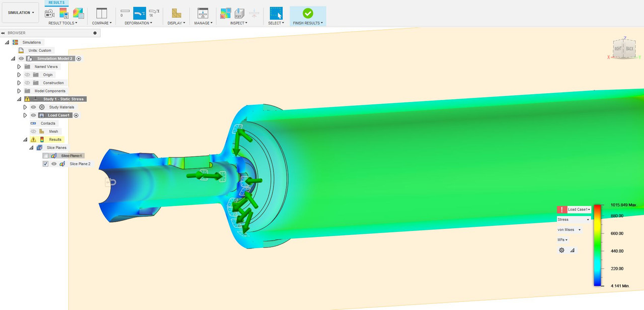Collapse the Slice Planes node arrow
Screen dimensions: 644x310
tap(31, 147)
